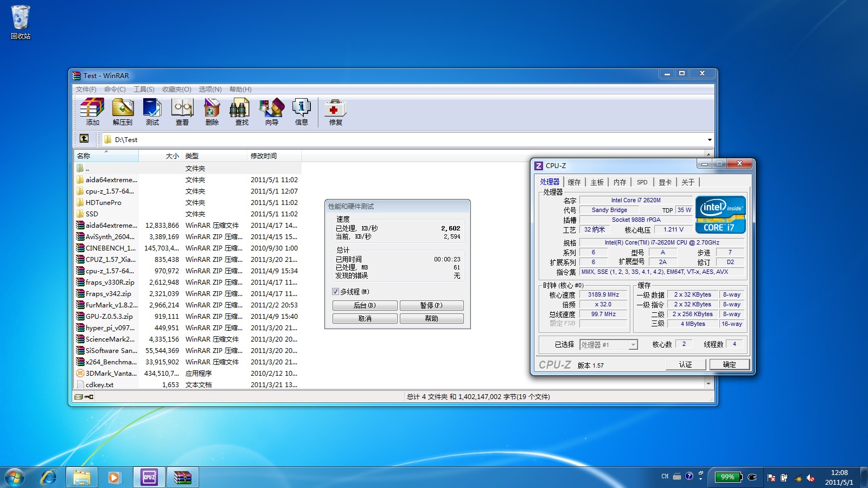Click the Help (帮助) button in benchmark dialog

[x=431, y=318]
